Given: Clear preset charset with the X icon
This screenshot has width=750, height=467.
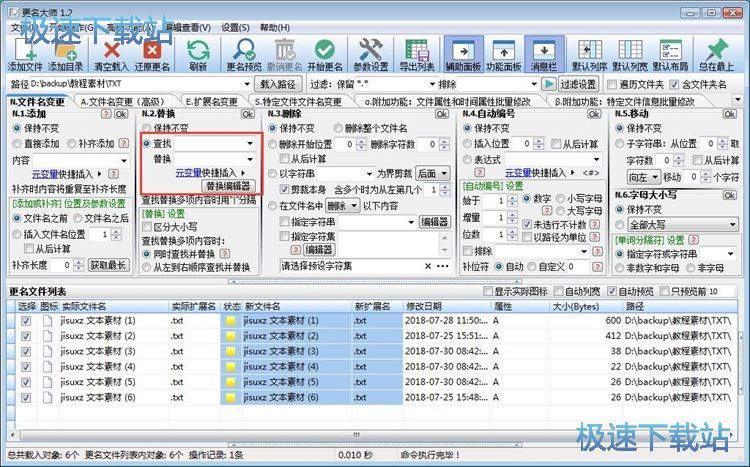Looking at the screenshot, I should point(428,267).
